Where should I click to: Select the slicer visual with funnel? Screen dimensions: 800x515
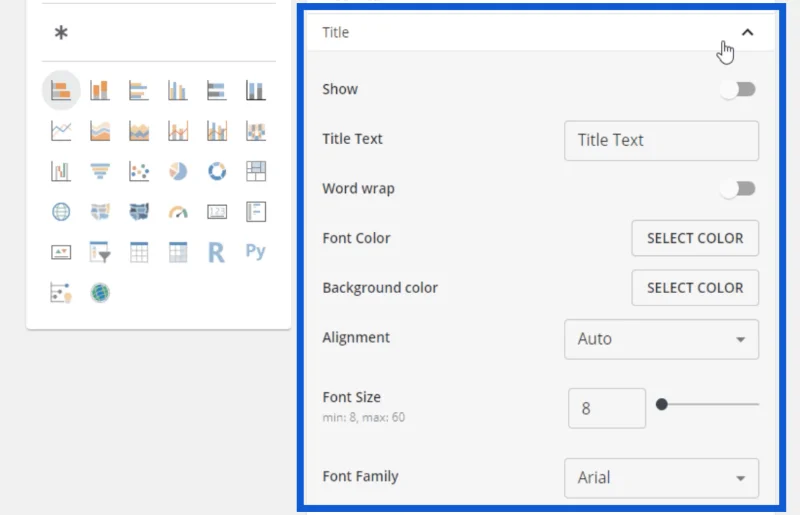[100, 252]
